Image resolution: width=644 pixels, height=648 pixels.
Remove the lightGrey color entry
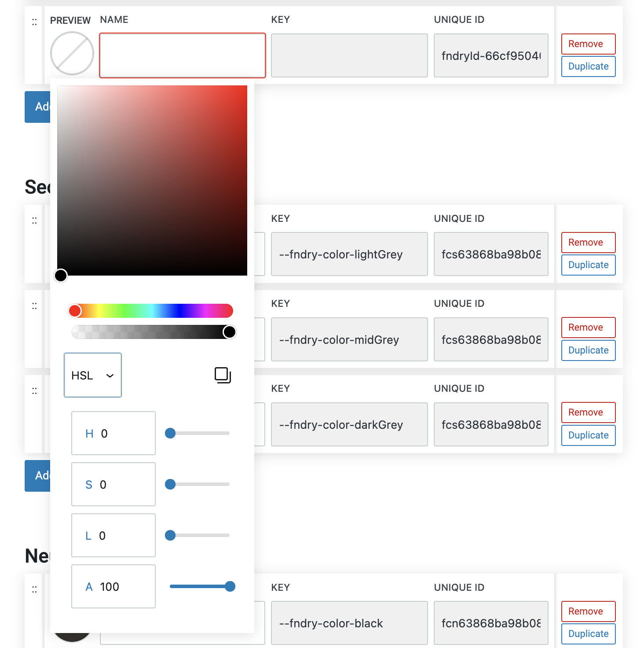click(x=588, y=243)
